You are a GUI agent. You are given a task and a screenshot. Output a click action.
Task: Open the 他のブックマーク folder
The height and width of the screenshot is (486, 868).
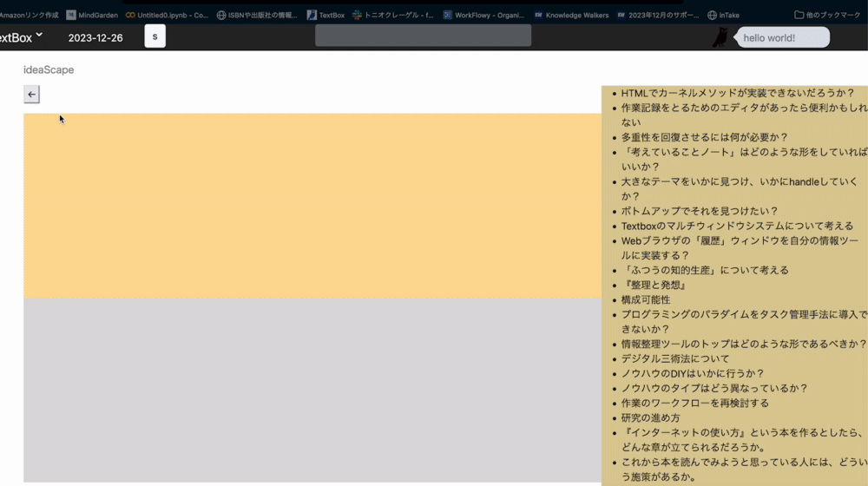point(827,15)
